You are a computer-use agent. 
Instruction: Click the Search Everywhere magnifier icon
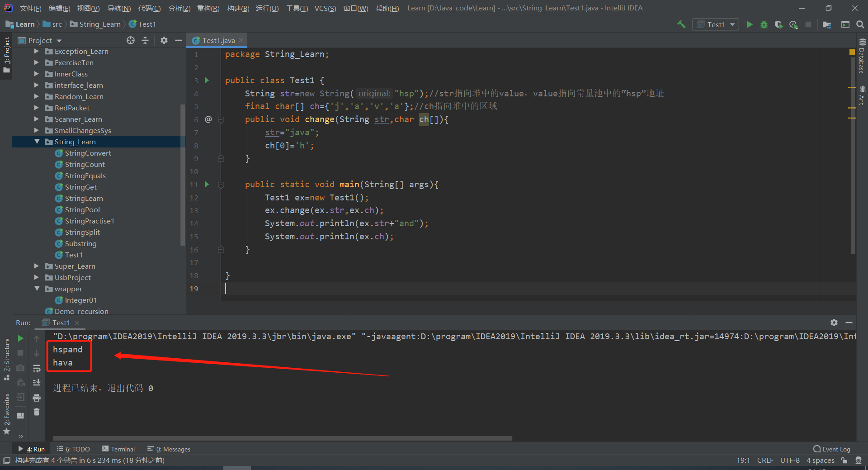[860, 24]
